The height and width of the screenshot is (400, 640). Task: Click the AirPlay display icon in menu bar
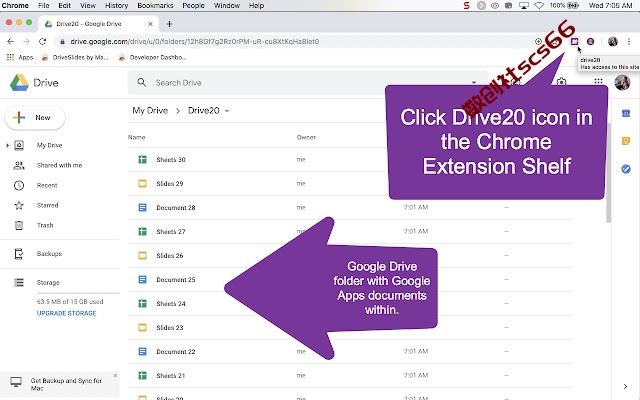tap(524, 6)
